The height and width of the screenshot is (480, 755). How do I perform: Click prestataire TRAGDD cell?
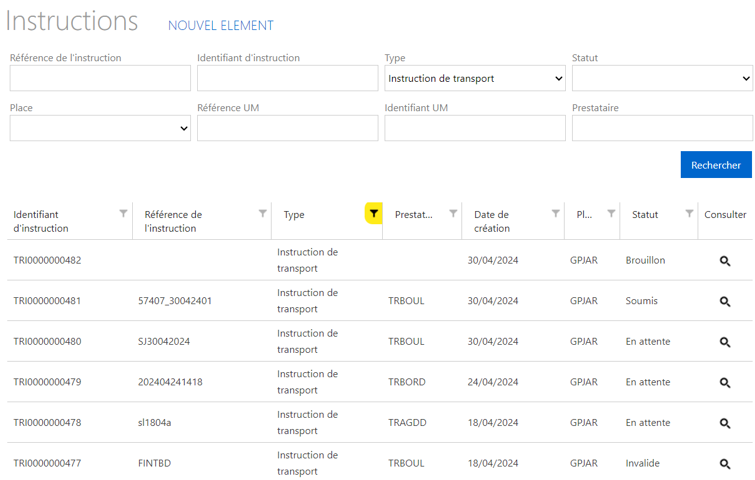(x=407, y=422)
